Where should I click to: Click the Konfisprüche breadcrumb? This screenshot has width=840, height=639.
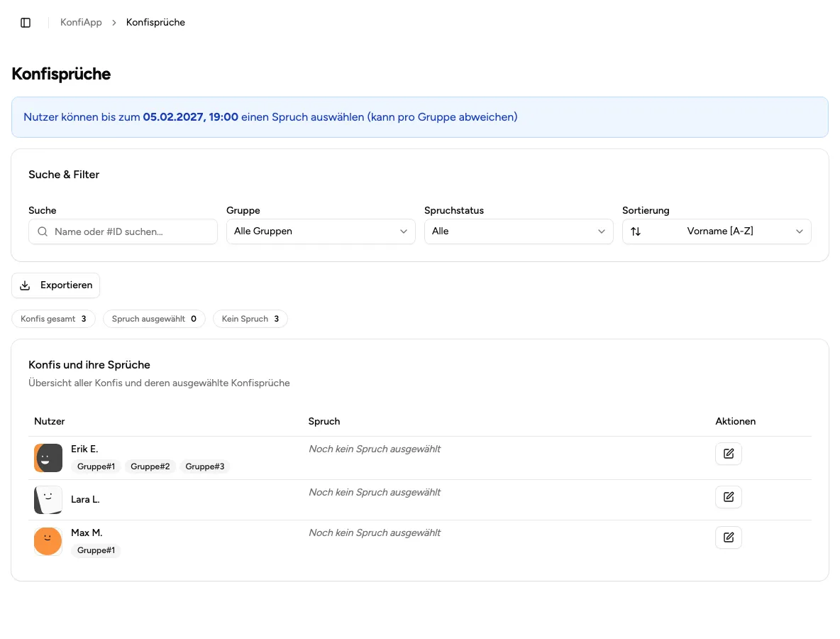tap(155, 23)
